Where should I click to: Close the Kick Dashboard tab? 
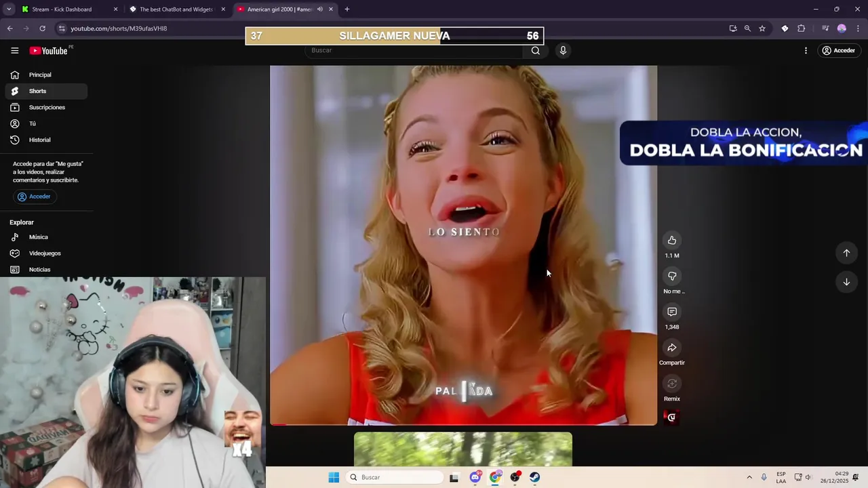coord(115,9)
